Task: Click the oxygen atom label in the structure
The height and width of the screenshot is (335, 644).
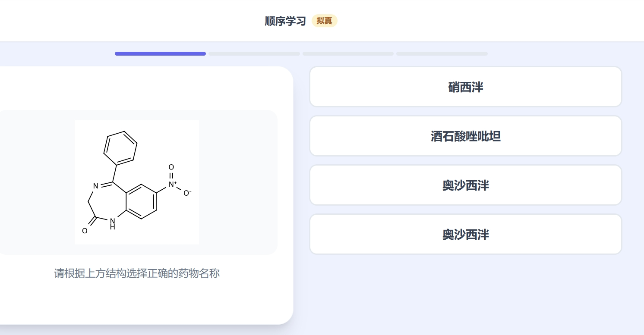Action: pos(85,231)
